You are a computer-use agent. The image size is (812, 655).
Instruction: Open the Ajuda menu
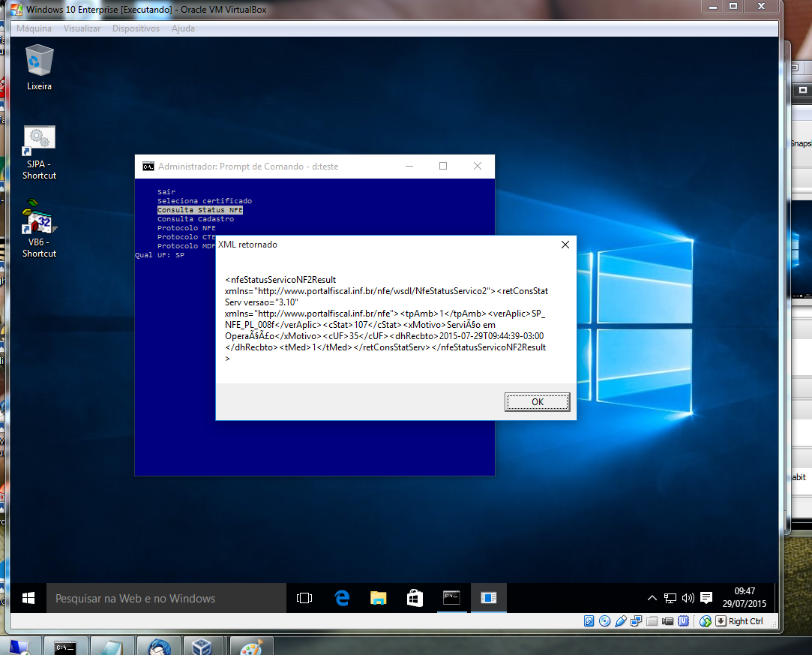(183, 29)
